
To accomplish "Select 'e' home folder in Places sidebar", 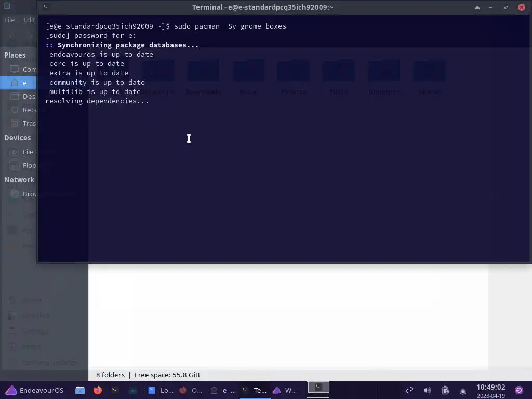I will pos(19,83).
